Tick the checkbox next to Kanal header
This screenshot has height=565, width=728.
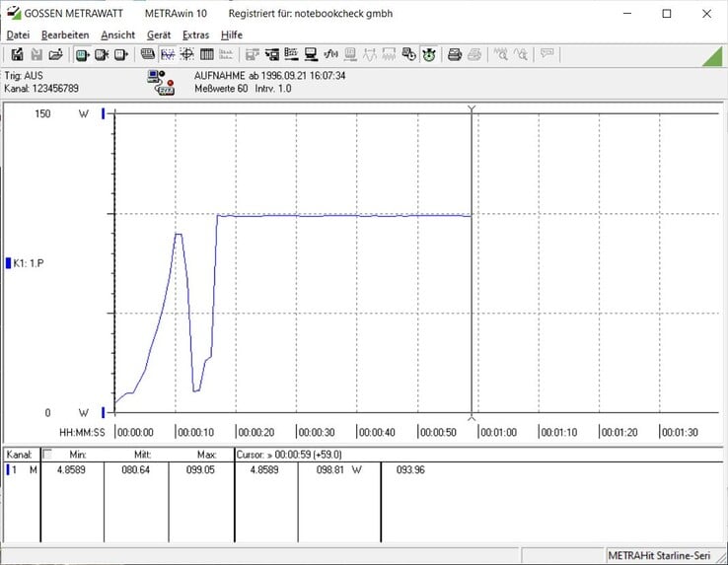coord(47,454)
